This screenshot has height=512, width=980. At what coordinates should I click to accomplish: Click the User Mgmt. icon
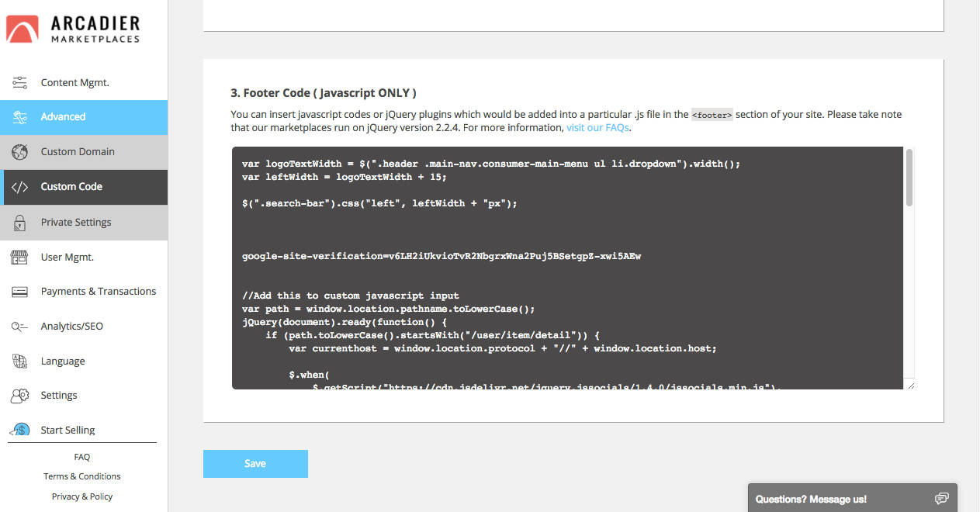(x=20, y=258)
